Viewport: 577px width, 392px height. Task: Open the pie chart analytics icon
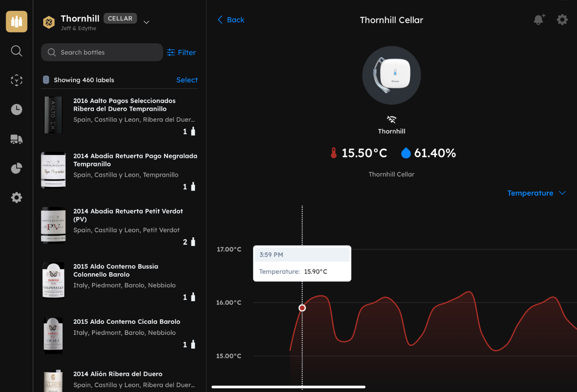[x=17, y=168]
